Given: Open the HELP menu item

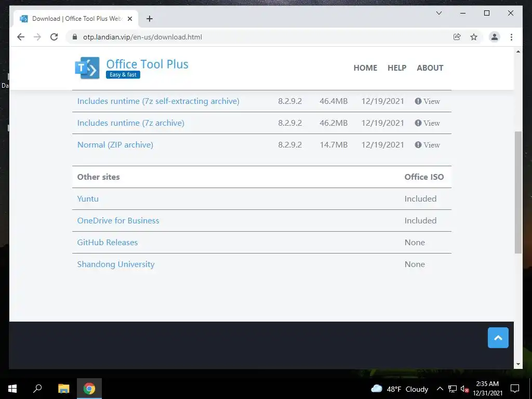Looking at the screenshot, I should tap(397, 68).
